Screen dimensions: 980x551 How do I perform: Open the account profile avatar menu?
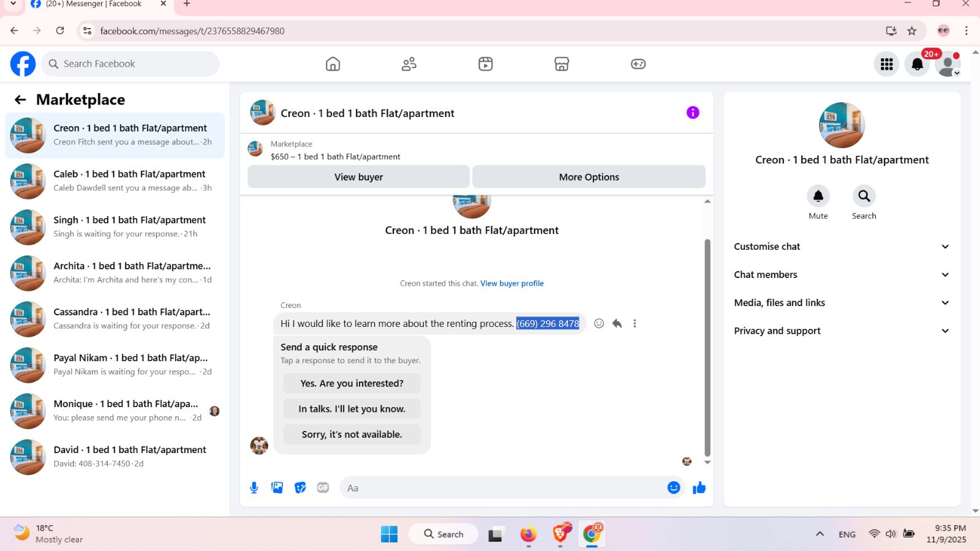pos(948,64)
